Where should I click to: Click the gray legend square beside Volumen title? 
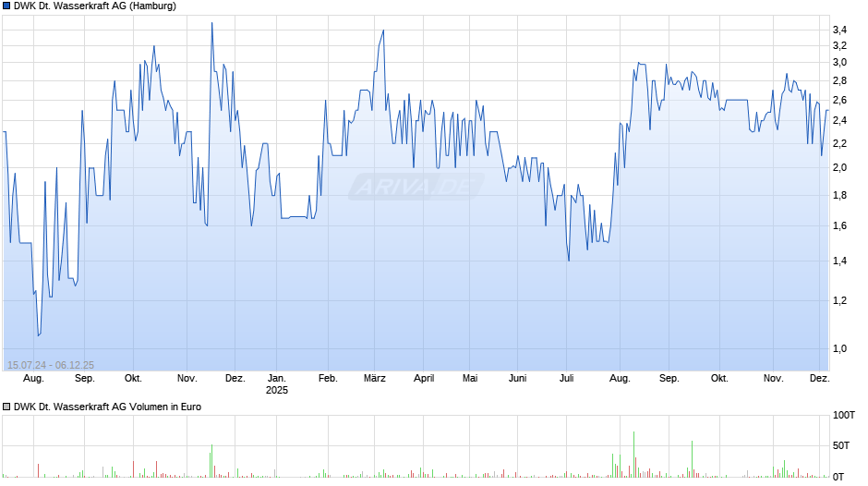pyautogui.click(x=6, y=407)
